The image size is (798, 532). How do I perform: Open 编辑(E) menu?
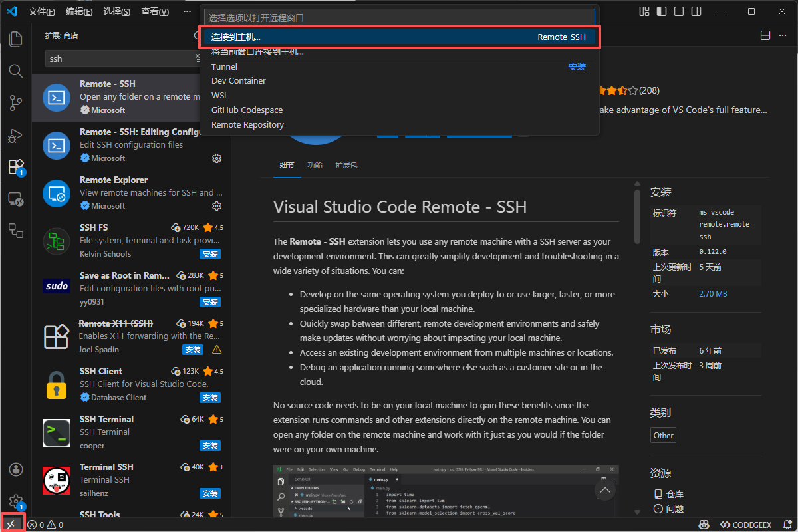[80, 11]
